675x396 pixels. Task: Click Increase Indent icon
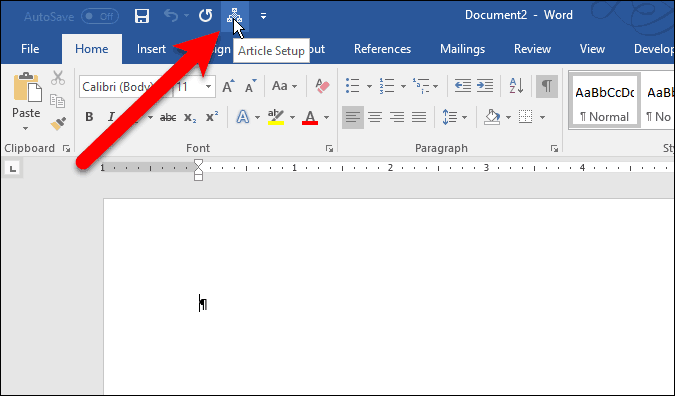click(485, 86)
